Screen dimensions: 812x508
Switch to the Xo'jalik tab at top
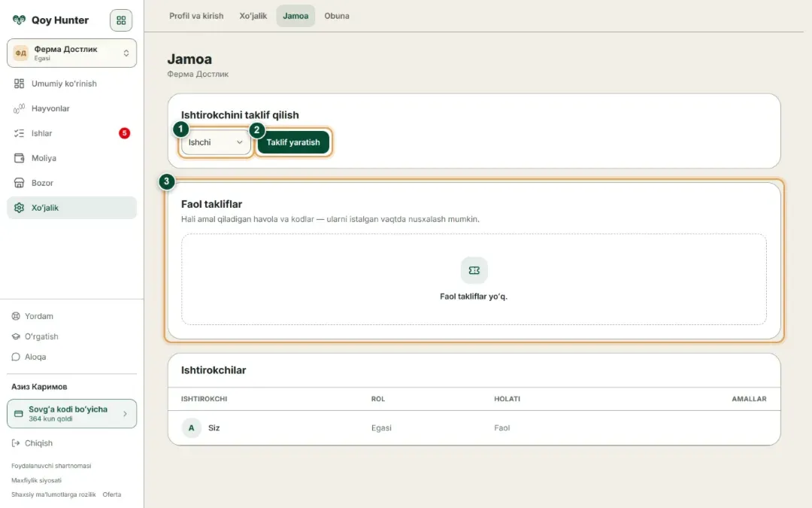tap(253, 16)
